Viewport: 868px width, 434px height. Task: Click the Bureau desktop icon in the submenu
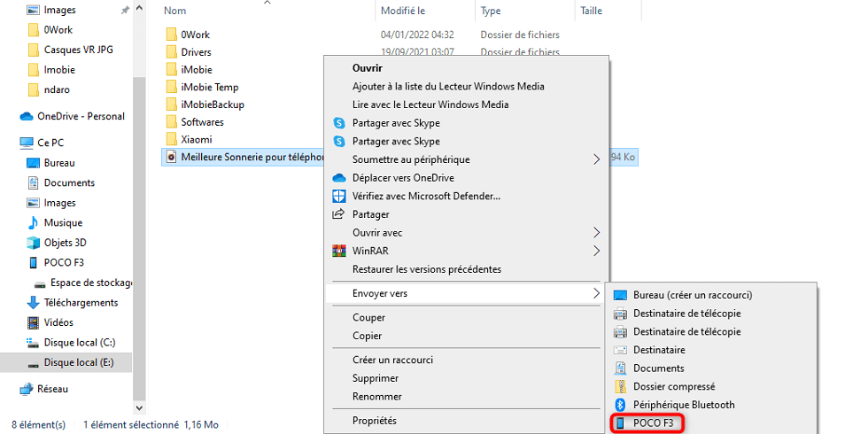(x=621, y=295)
